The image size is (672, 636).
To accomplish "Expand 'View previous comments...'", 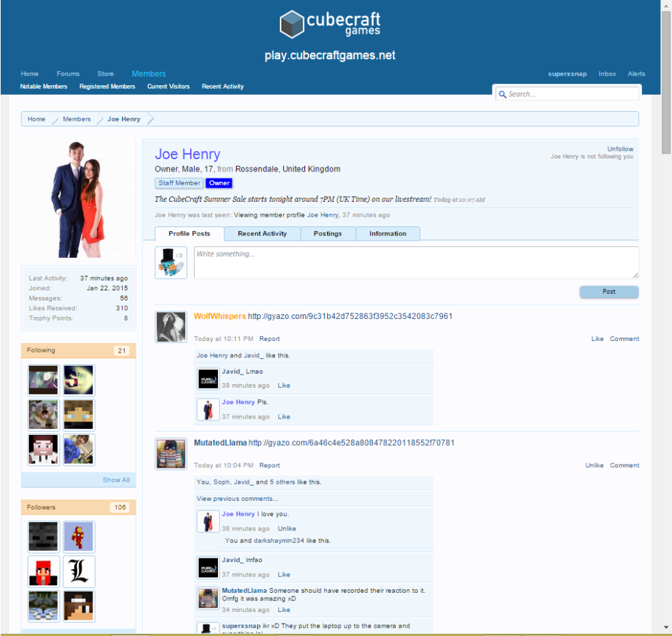I will (237, 499).
